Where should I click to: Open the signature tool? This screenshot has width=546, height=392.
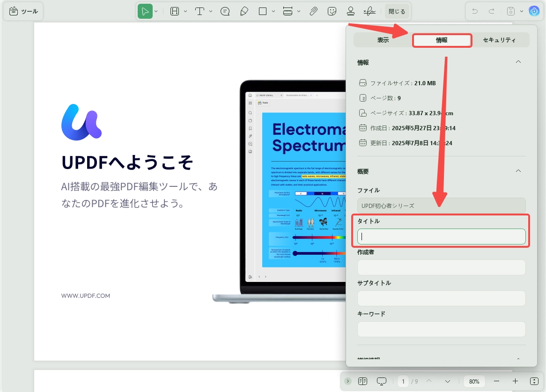pyautogui.click(x=369, y=12)
